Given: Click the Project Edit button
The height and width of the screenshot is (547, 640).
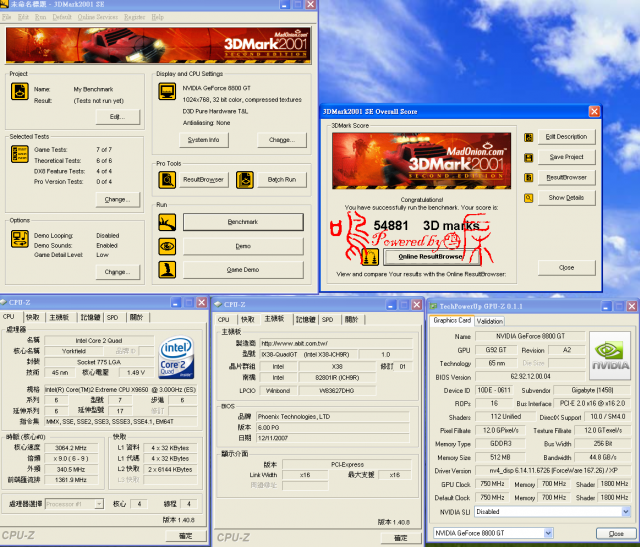Looking at the screenshot, I should (x=118, y=117).
